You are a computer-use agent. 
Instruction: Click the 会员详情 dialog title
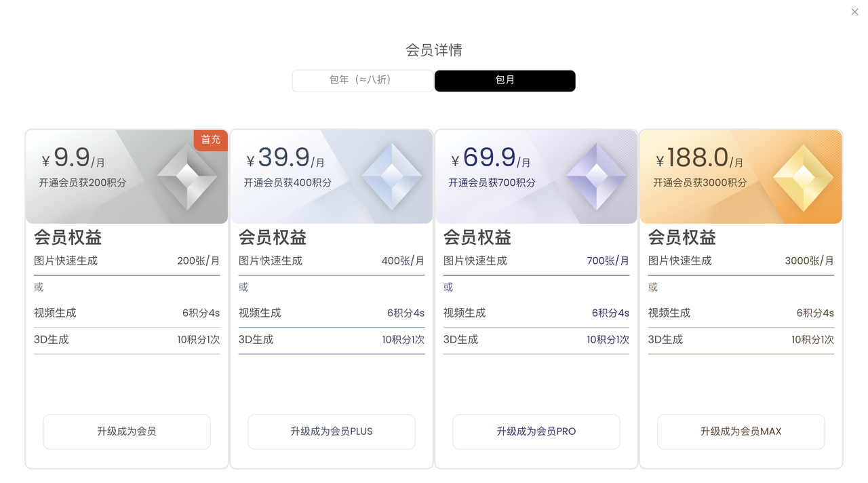[434, 50]
